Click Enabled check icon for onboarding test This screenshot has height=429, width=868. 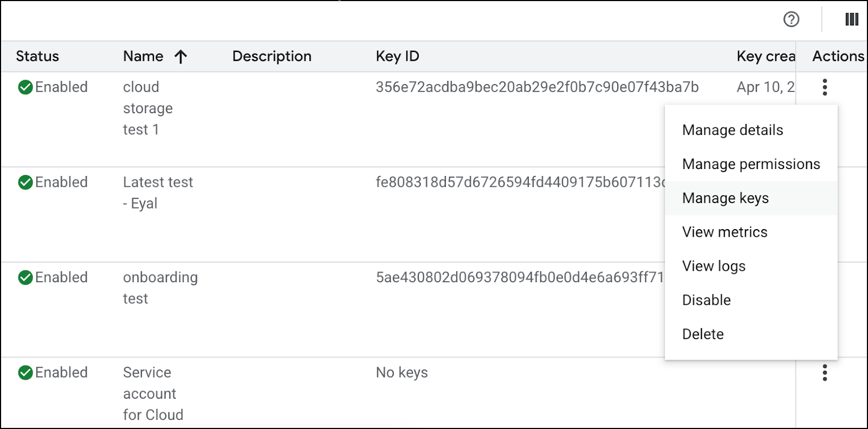tap(25, 278)
